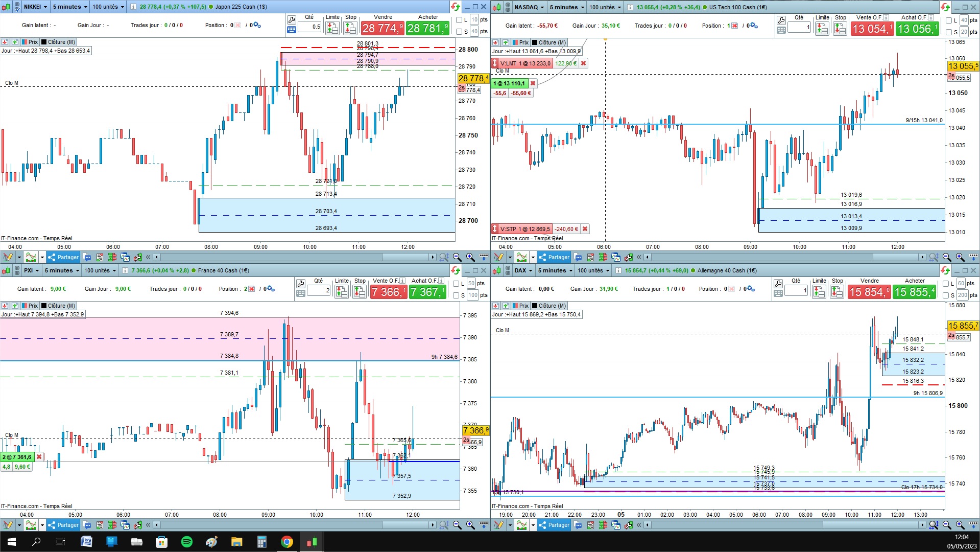Open the order list icon under PXI chart
980x552 pixels.
[x=100, y=525]
